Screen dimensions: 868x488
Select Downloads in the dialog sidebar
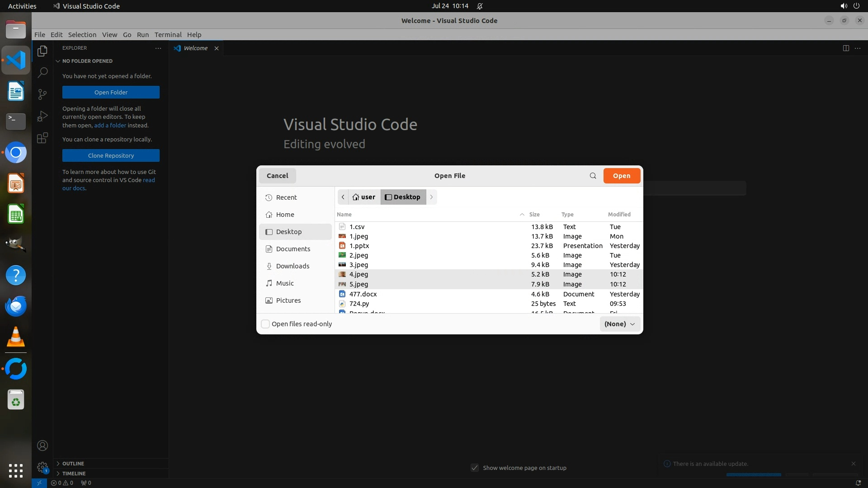pos(292,266)
